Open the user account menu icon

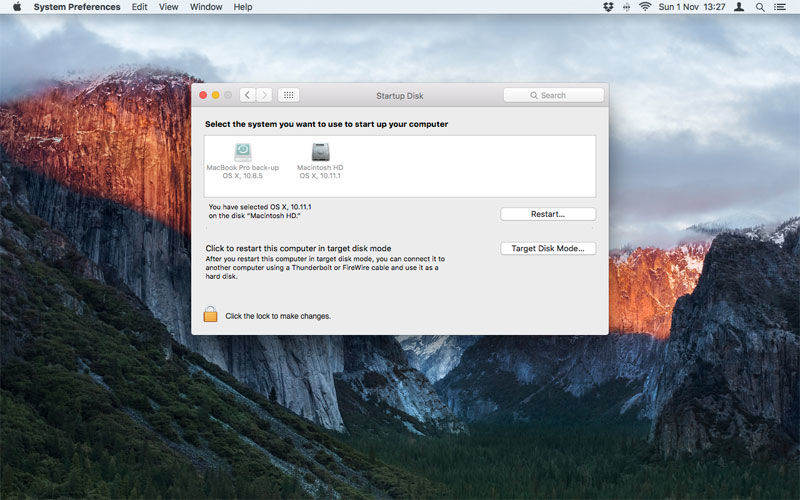coord(739,7)
